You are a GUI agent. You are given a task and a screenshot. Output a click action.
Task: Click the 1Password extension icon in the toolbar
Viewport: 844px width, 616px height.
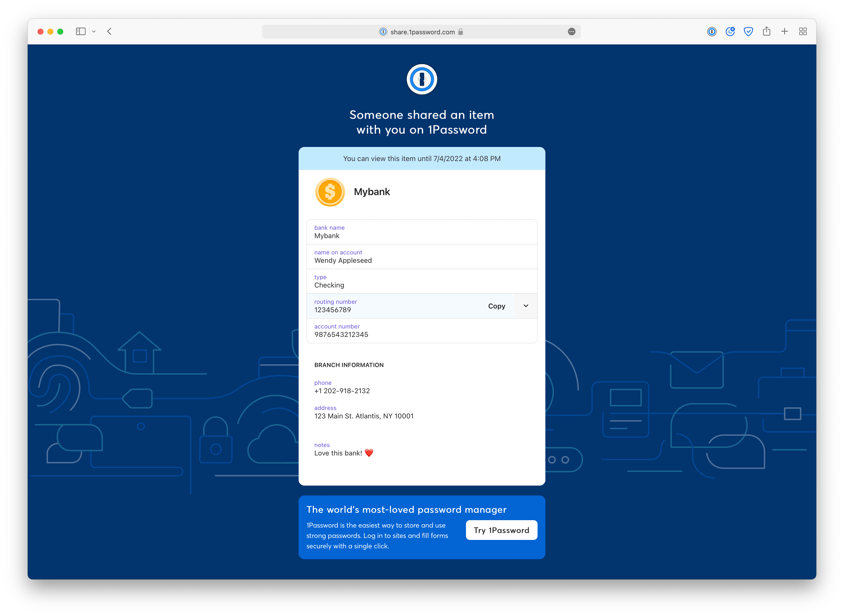pos(712,31)
